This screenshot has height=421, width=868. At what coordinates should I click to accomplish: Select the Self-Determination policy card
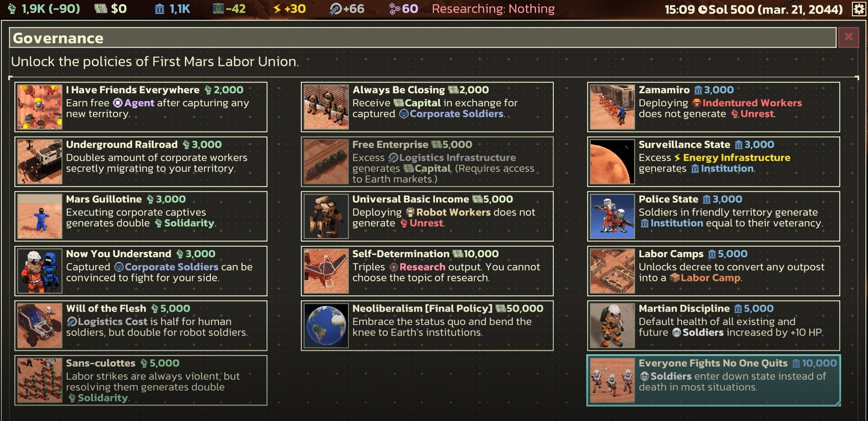(427, 271)
